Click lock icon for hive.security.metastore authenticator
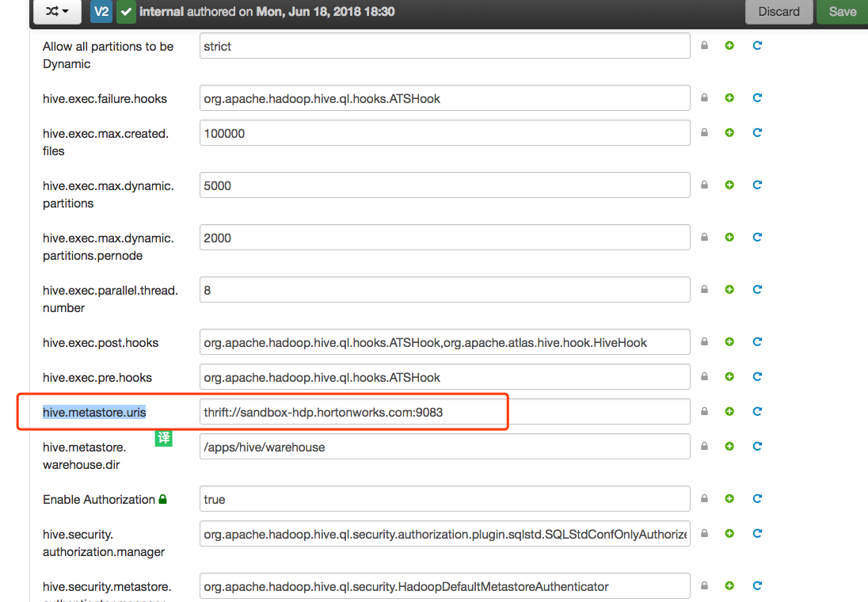 click(704, 586)
